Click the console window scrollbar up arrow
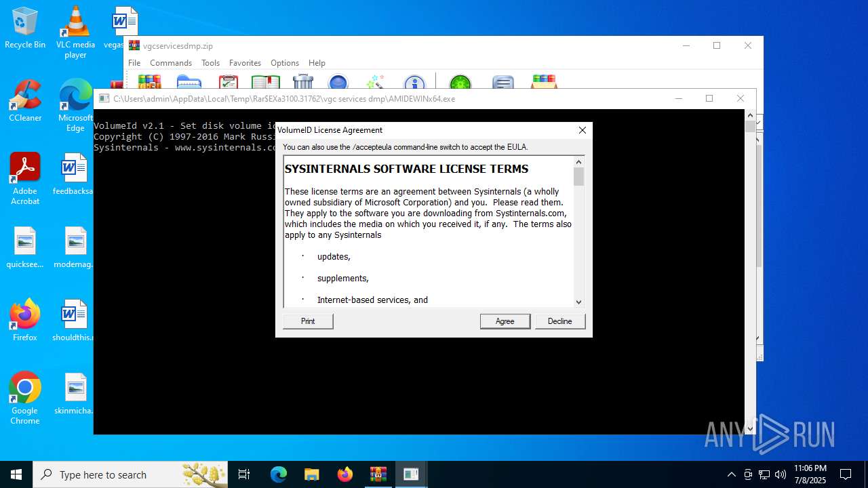Screen dimensions: 868x488 click(750, 115)
